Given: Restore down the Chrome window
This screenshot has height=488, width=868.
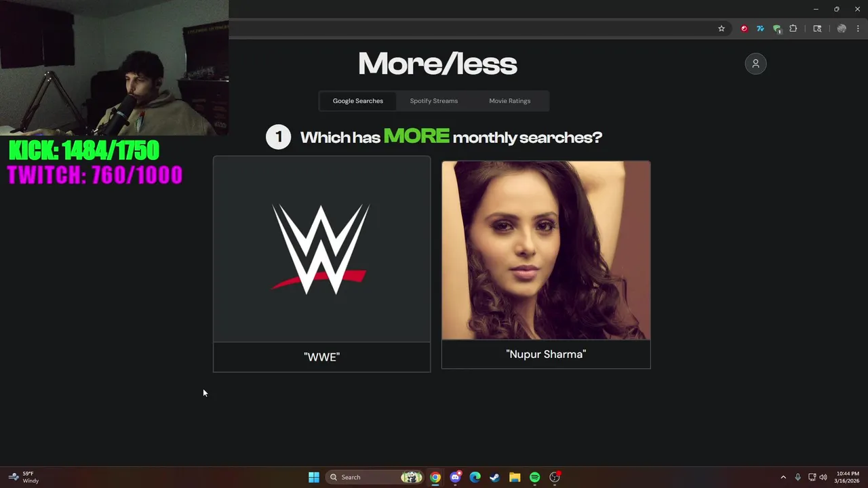Looking at the screenshot, I should pyautogui.click(x=836, y=9).
